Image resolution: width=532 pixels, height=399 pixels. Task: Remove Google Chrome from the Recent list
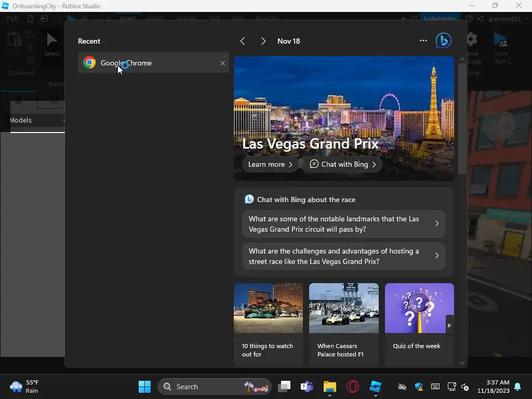(x=222, y=63)
